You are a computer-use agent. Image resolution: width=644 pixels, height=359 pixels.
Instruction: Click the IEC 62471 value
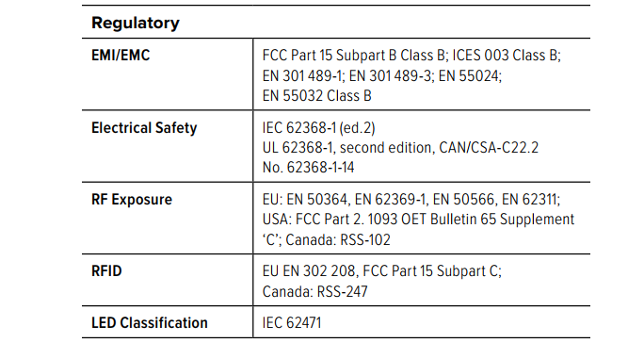tap(292, 323)
